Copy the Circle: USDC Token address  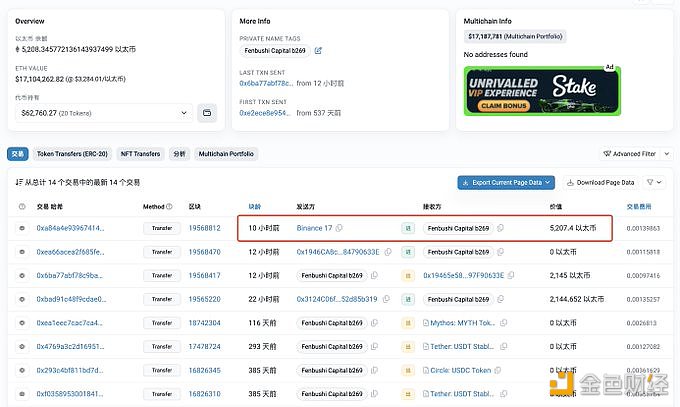[497, 371]
